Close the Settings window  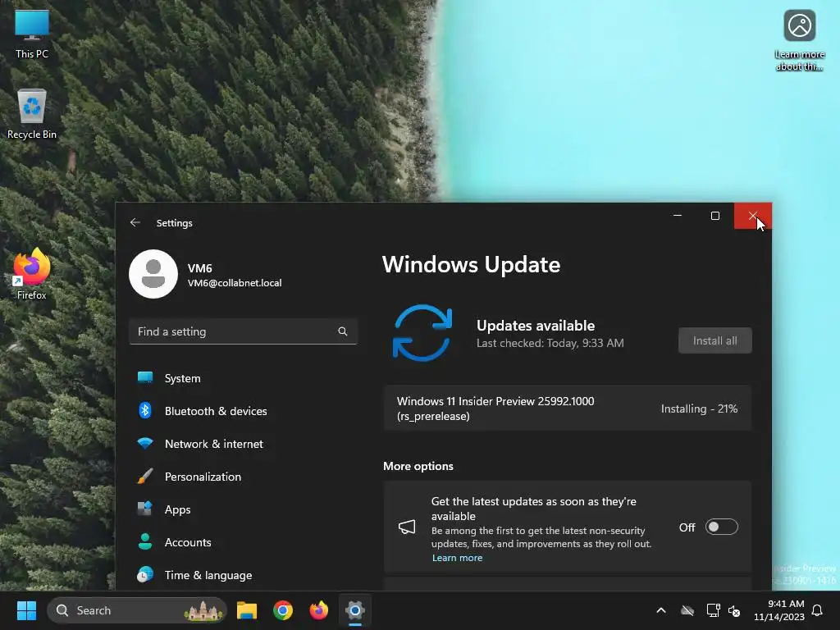pyautogui.click(x=753, y=216)
